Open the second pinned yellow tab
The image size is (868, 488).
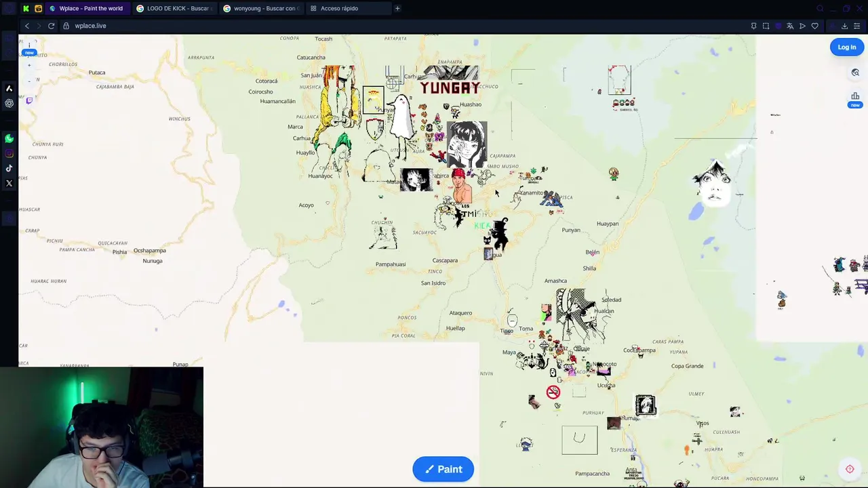(x=38, y=8)
